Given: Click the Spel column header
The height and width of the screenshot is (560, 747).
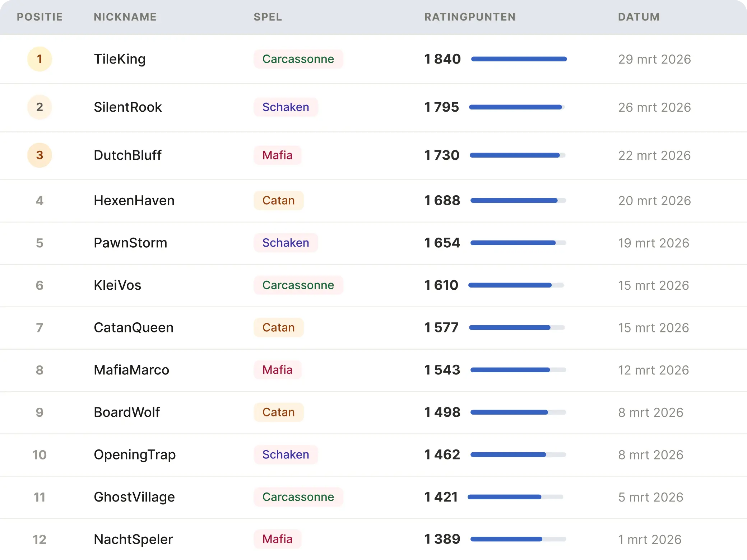Looking at the screenshot, I should coord(268,17).
